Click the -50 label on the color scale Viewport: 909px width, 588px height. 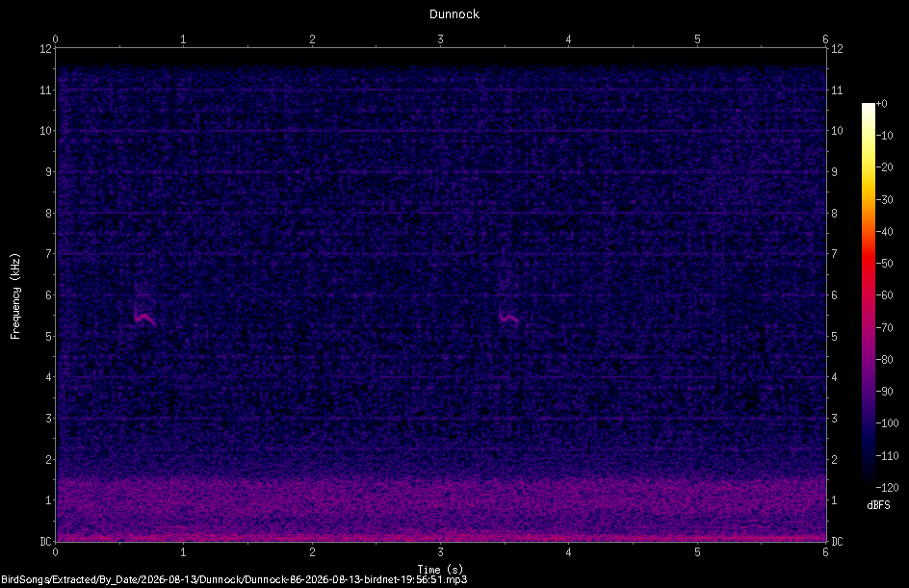pos(884,264)
